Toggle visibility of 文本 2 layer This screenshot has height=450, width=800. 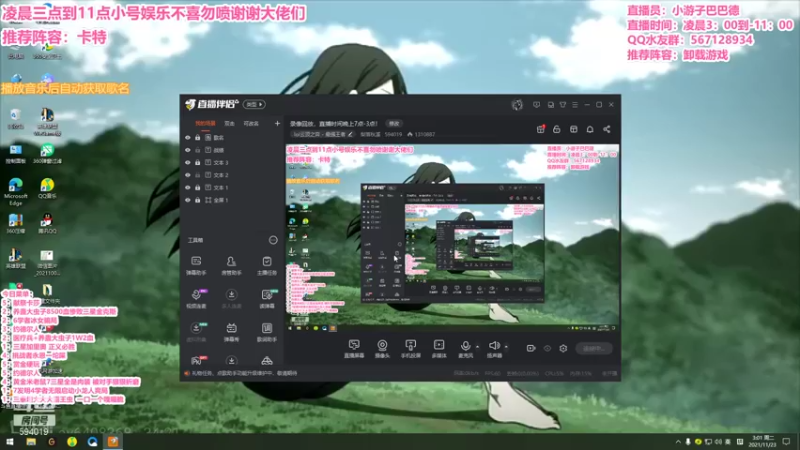pyautogui.click(x=188, y=175)
